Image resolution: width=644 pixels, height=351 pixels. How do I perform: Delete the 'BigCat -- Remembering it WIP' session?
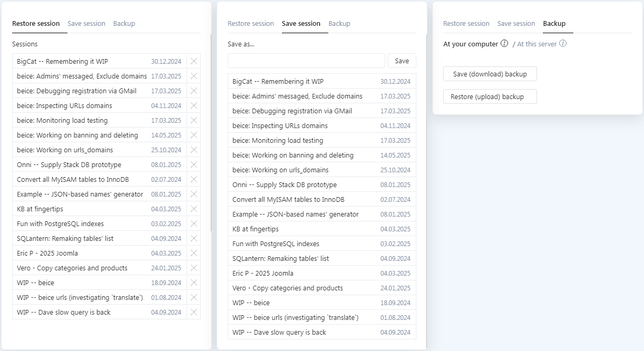[193, 61]
